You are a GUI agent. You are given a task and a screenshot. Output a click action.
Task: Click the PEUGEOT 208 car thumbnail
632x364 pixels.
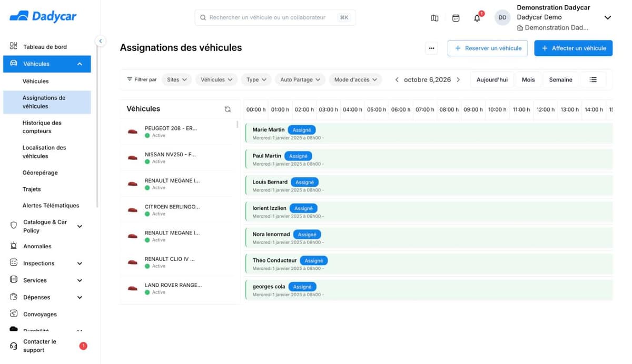(x=133, y=132)
